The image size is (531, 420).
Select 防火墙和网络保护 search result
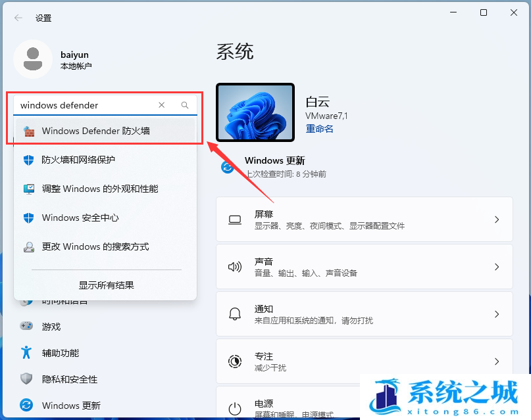point(105,160)
